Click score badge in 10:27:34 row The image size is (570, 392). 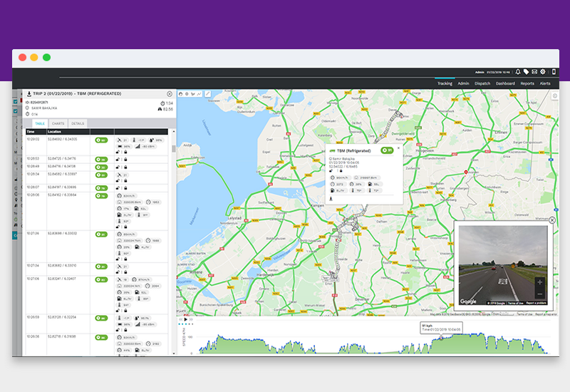tap(101, 267)
